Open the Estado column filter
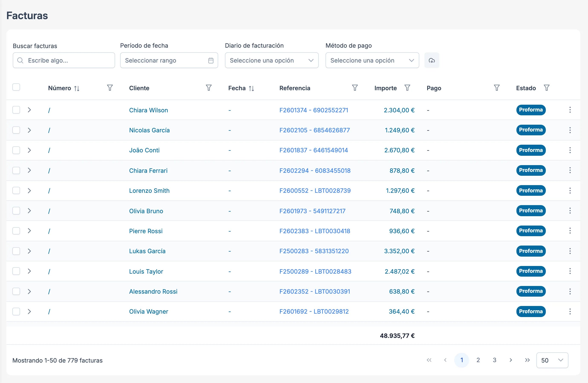588x383 pixels. 546,88
